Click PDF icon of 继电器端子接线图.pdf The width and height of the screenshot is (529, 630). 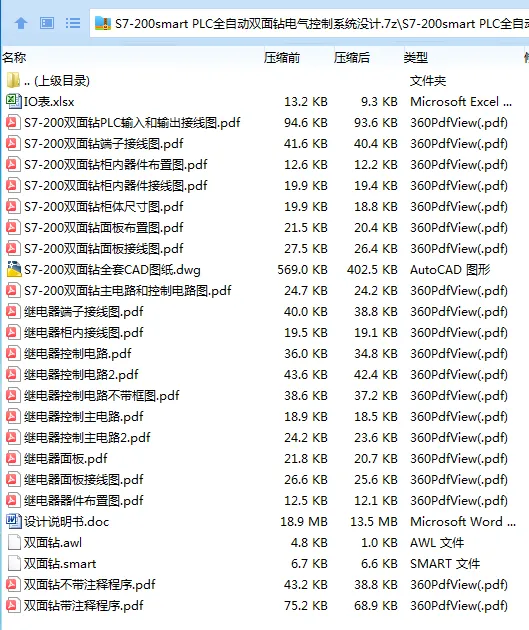[x=13, y=311]
